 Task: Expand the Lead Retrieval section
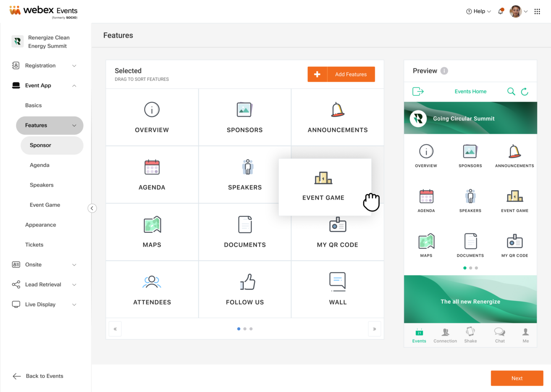pyautogui.click(x=45, y=285)
